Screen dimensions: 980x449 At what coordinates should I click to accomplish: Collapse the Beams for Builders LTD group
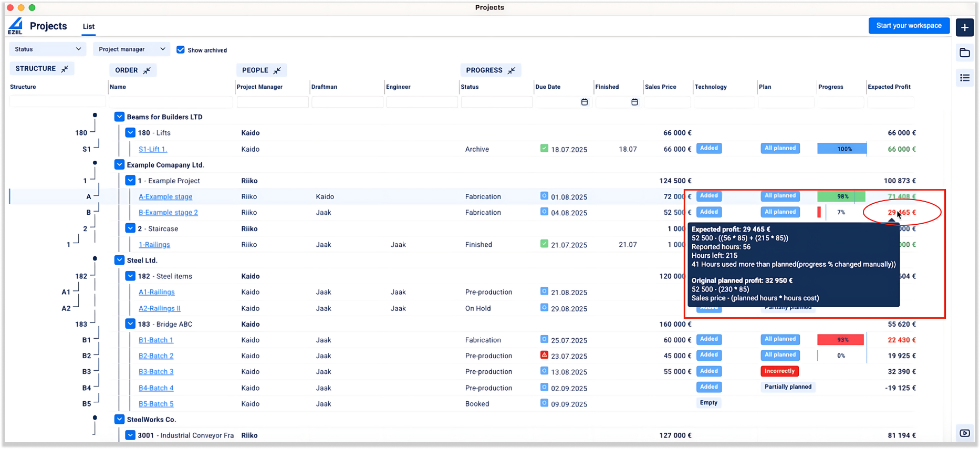pos(119,117)
